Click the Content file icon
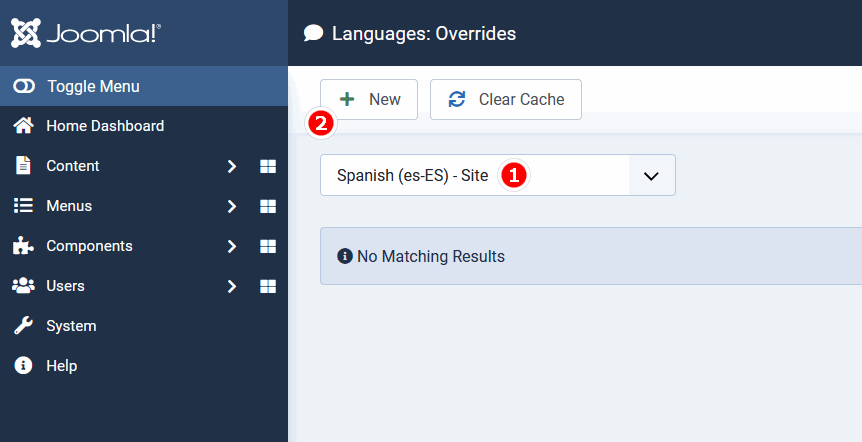The height and width of the screenshot is (442, 862). pos(23,166)
